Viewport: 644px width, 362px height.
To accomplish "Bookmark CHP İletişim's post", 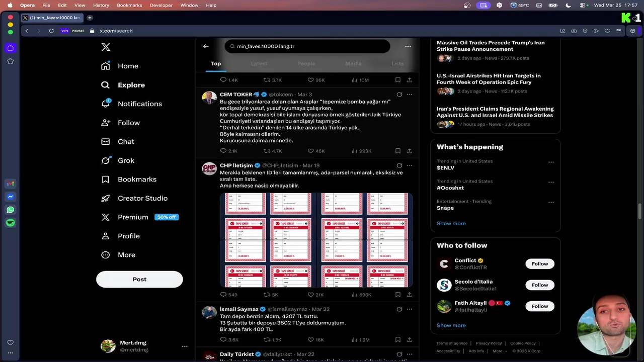I will tap(397, 295).
